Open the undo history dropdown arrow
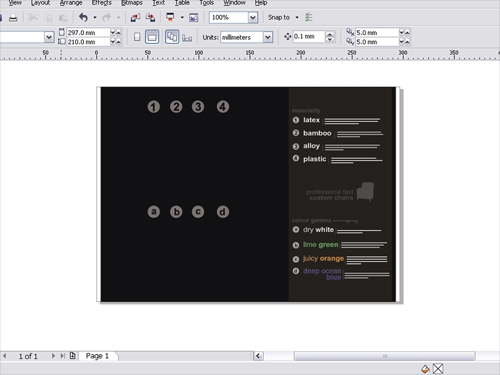 pyautogui.click(x=95, y=17)
